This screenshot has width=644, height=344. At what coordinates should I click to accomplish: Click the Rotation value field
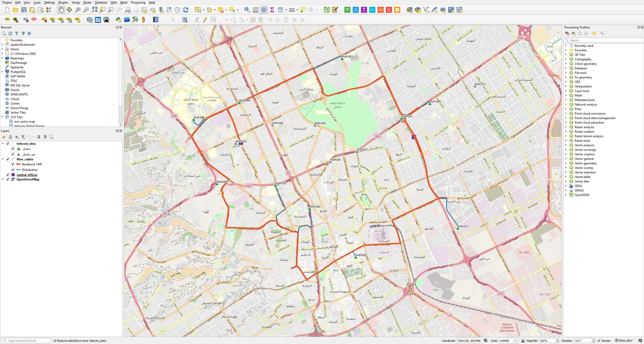pos(583,341)
